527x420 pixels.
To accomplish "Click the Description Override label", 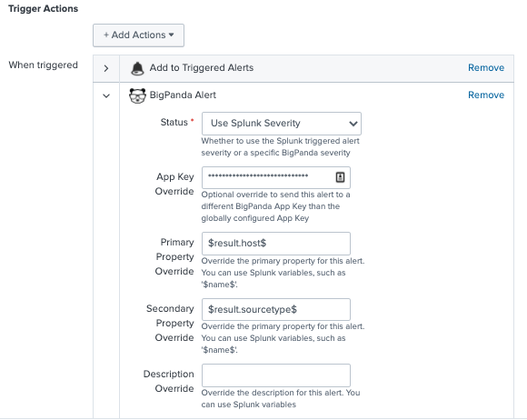I will (x=169, y=381).
